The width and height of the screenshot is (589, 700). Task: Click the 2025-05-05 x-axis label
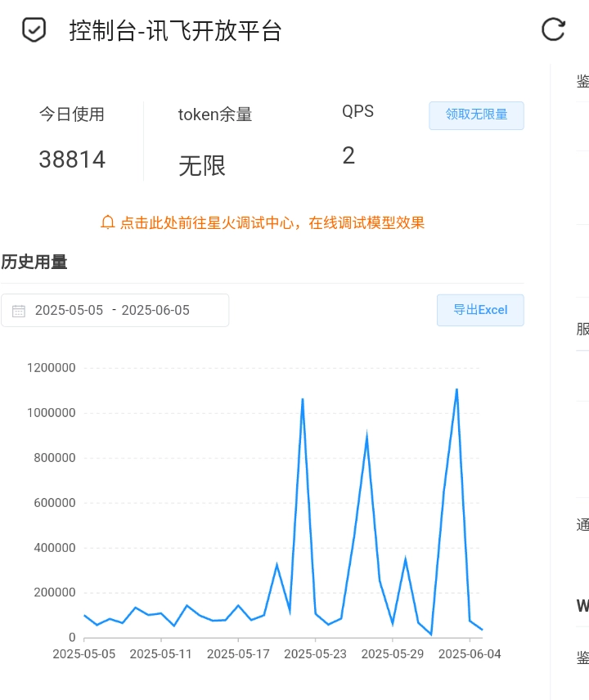(x=84, y=654)
